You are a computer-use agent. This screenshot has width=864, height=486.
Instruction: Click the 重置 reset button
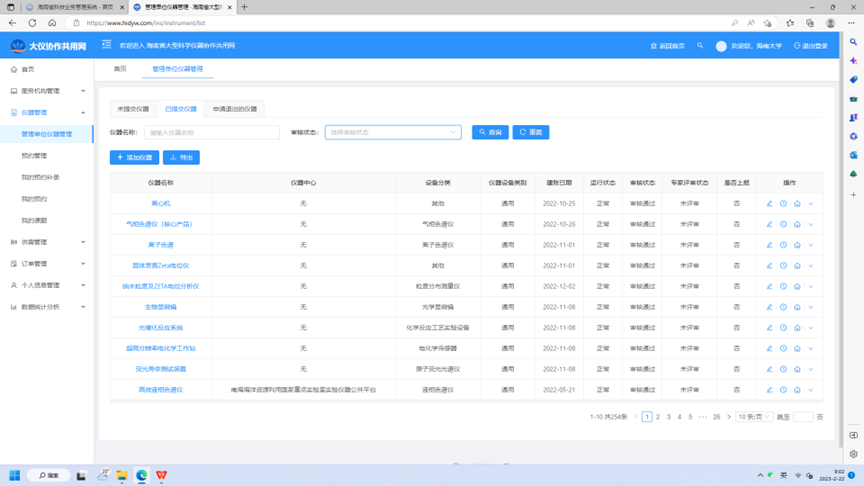[x=530, y=132]
